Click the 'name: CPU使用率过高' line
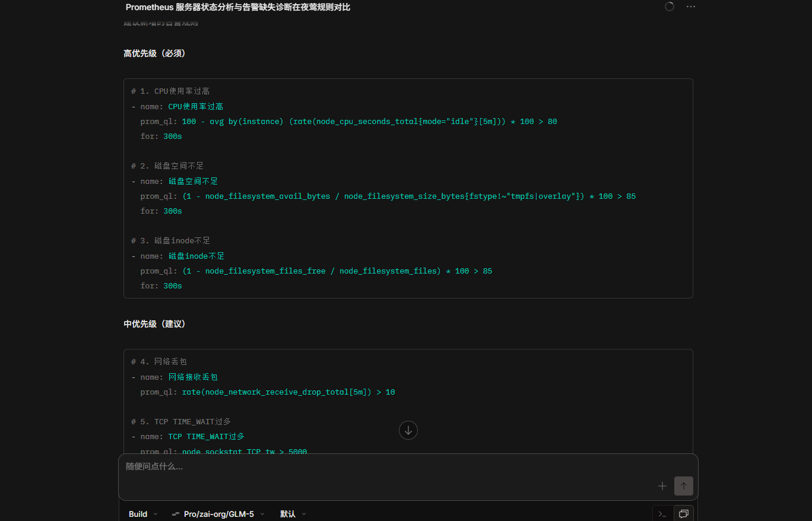The width and height of the screenshot is (812, 521). [177, 107]
